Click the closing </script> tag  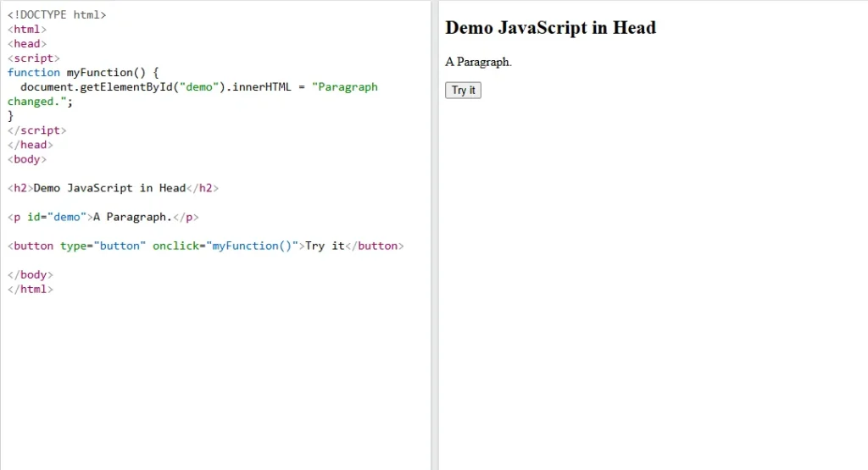36,130
